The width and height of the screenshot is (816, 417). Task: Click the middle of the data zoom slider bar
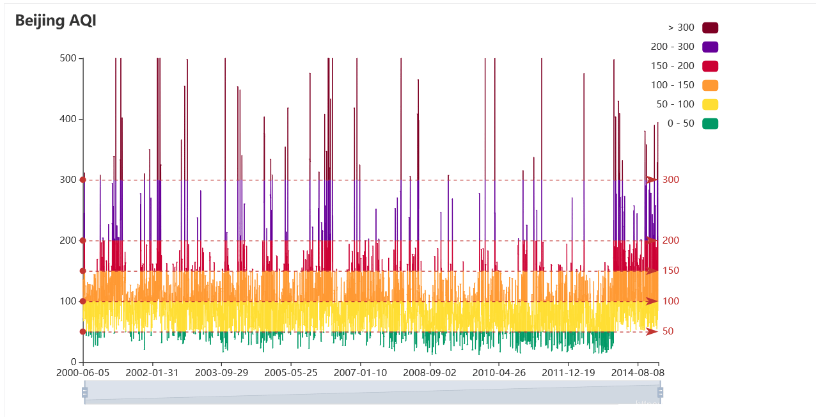[373, 393]
